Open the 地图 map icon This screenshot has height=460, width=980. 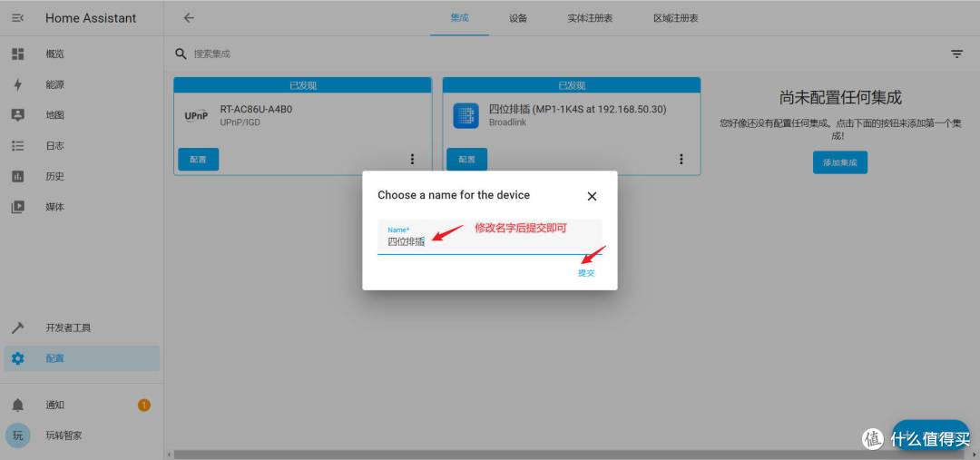click(x=17, y=115)
